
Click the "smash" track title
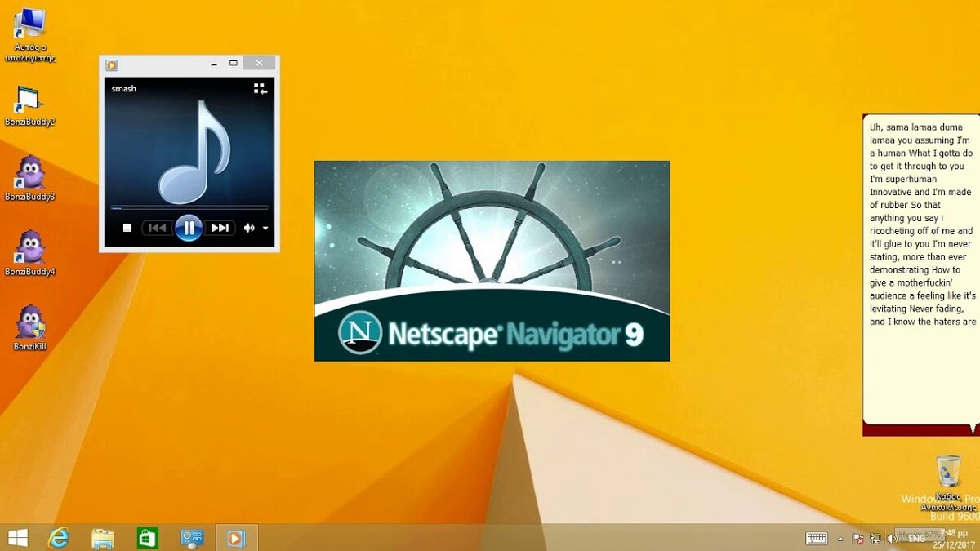tap(123, 88)
